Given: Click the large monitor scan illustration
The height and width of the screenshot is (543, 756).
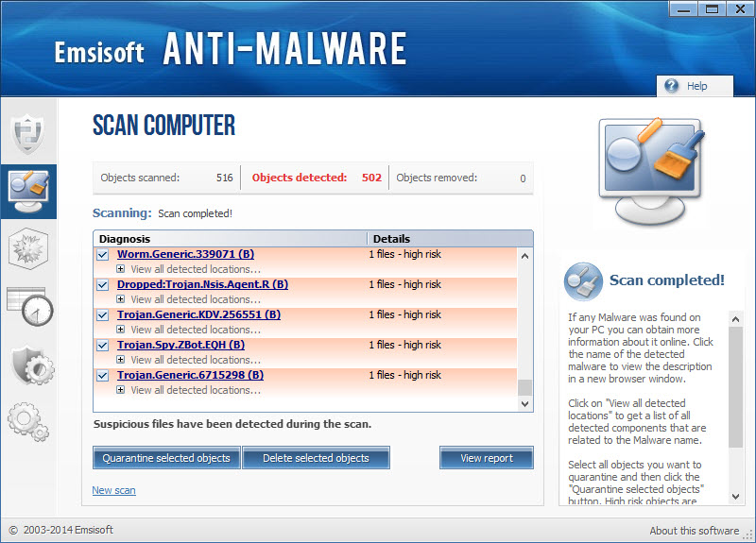Looking at the screenshot, I should tap(651, 170).
